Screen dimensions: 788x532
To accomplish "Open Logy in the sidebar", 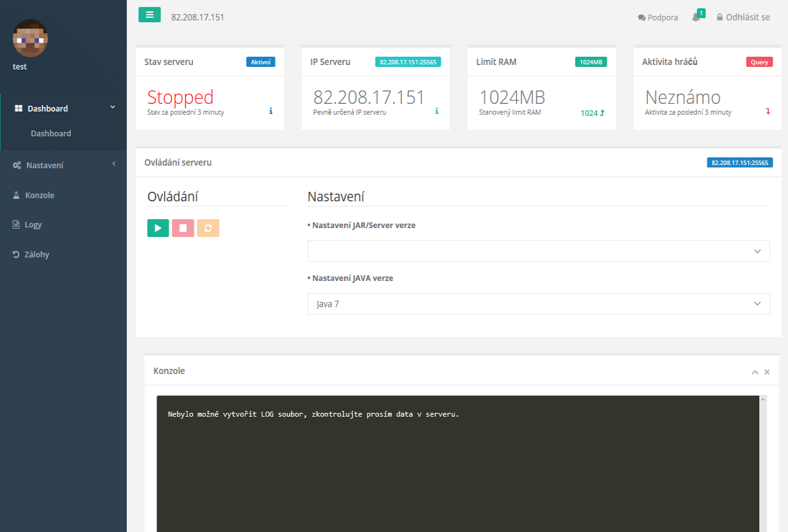I will [x=33, y=224].
